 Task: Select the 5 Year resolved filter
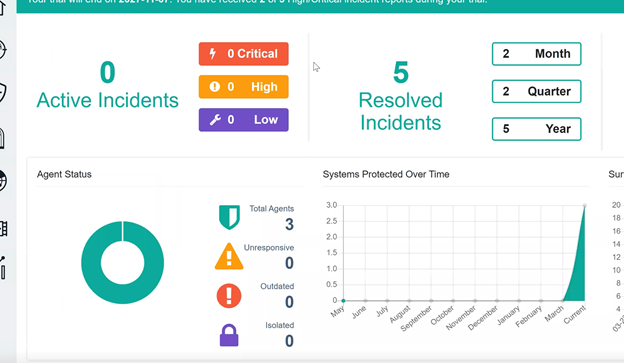coord(536,129)
